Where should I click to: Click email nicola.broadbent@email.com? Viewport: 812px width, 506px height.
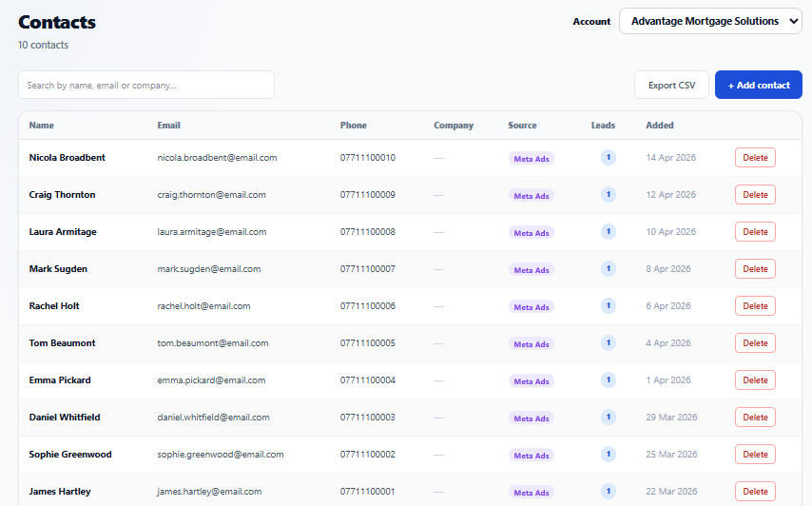[217, 158]
